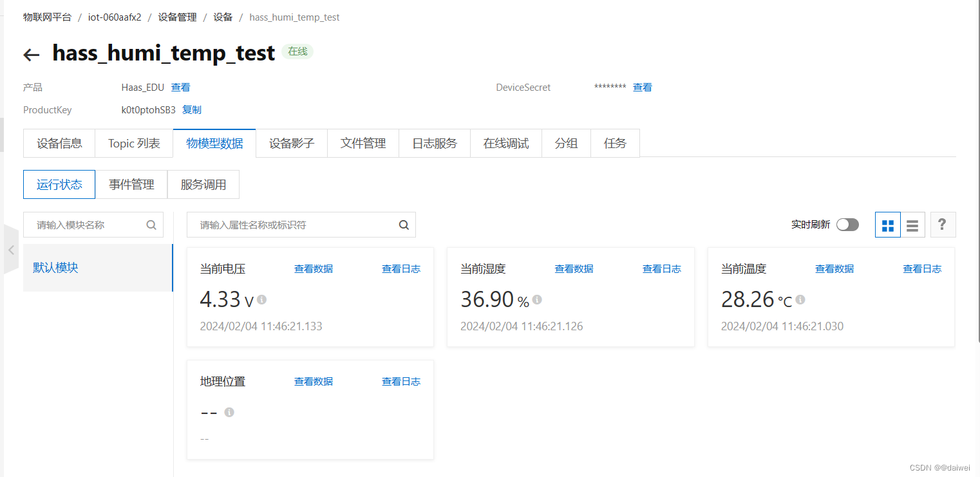The height and width of the screenshot is (477, 980).
Task: Click 查看日志 in 地理位置 card
Action: point(401,382)
